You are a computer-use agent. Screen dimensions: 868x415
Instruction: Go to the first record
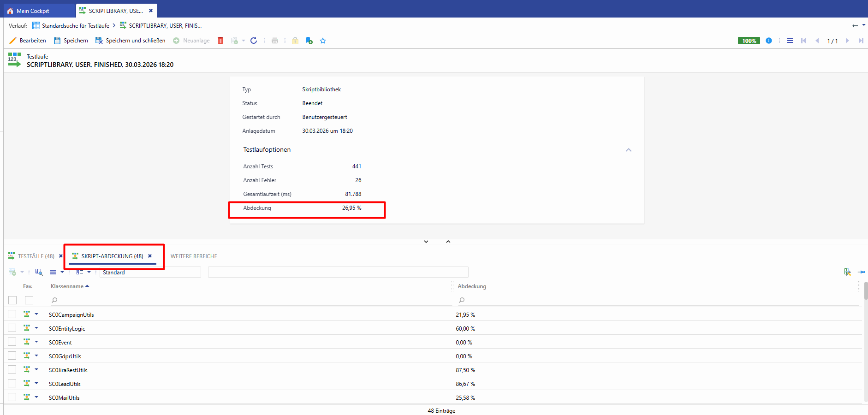click(803, 41)
